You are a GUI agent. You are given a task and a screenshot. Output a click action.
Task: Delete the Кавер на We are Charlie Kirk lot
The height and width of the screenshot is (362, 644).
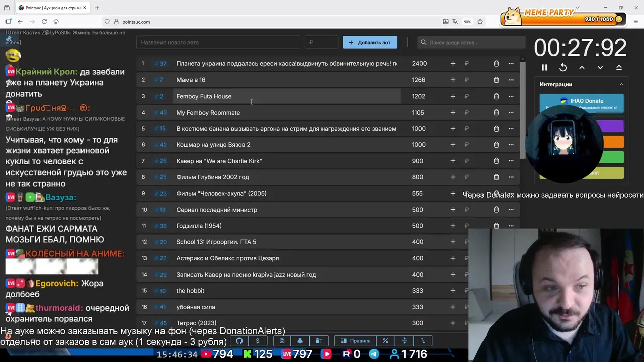coord(496,161)
